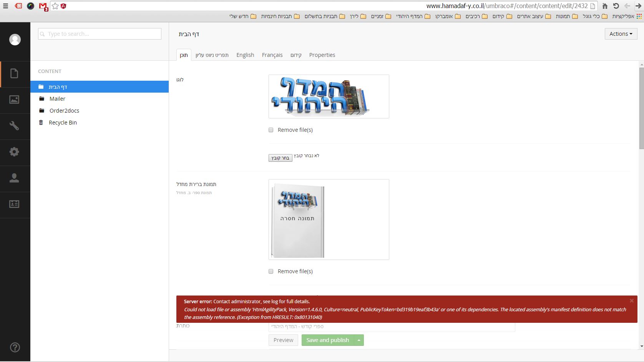The height and width of the screenshot is (362, 644).
Task: Click the active right-pointing navigation arrow
Action: 638,6
